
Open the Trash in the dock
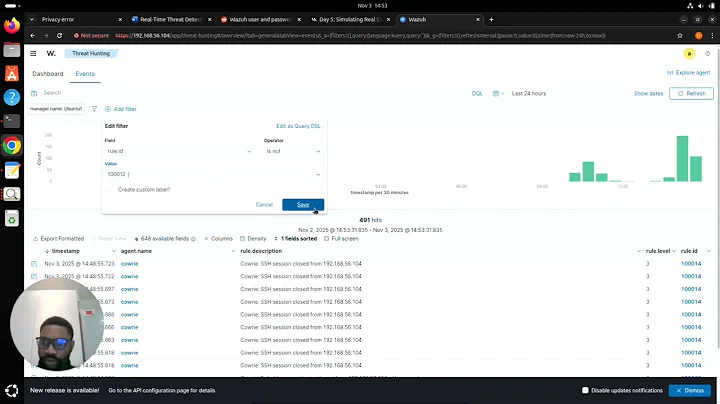pyautogui.click(x=12, y=219)
